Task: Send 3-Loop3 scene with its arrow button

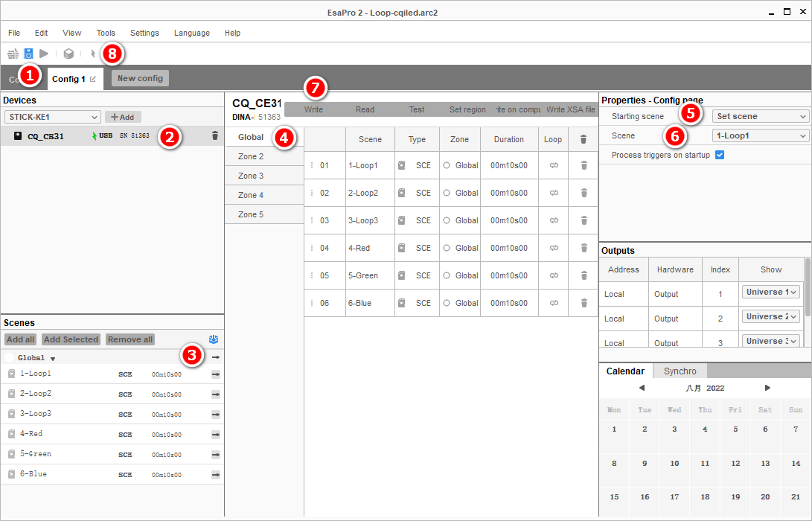Action: pyautogui.click(x=215, y=415)
